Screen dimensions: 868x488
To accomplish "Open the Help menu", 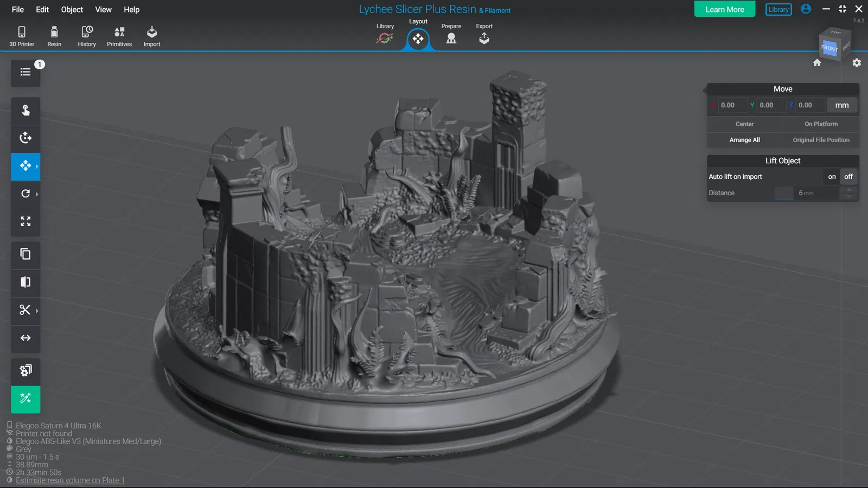I will click(132, 9).
